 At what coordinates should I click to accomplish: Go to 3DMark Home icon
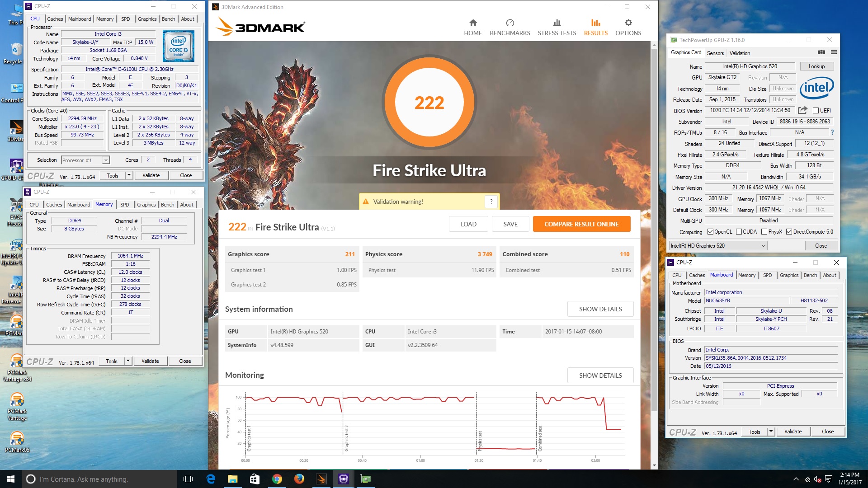(x=473, y=23)
